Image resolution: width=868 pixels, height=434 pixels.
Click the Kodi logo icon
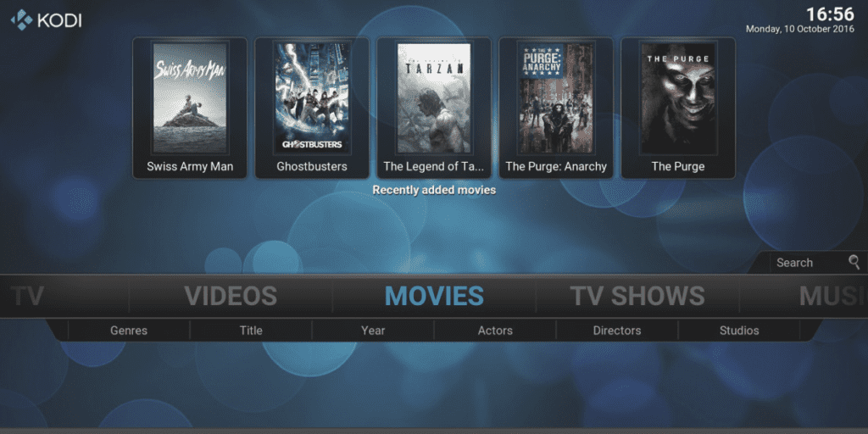[21, 20]
